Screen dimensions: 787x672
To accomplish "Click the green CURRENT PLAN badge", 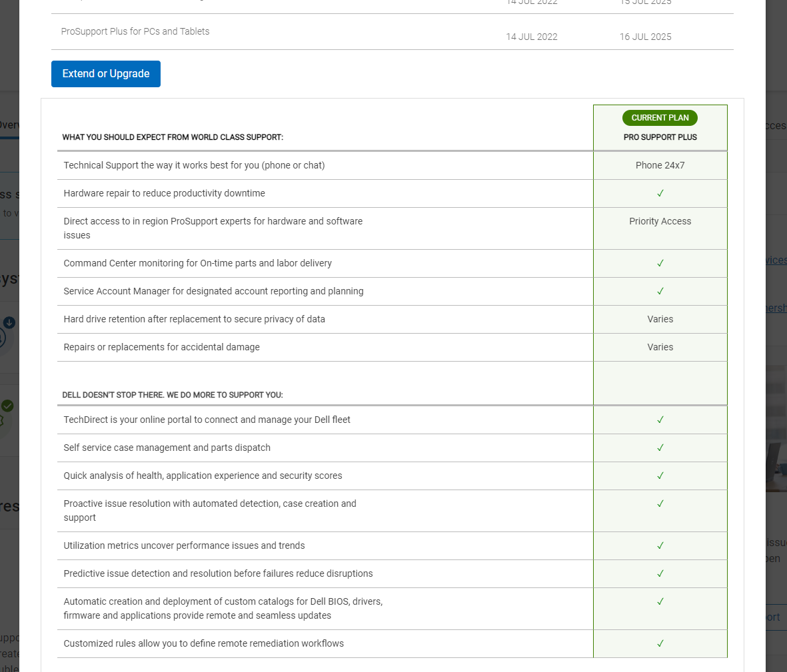I will pos(660,118).
